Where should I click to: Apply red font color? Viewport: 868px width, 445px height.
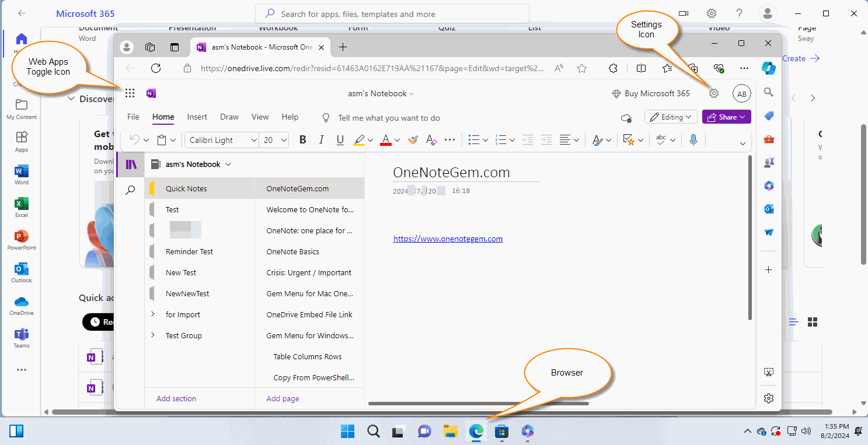point(385,140)
